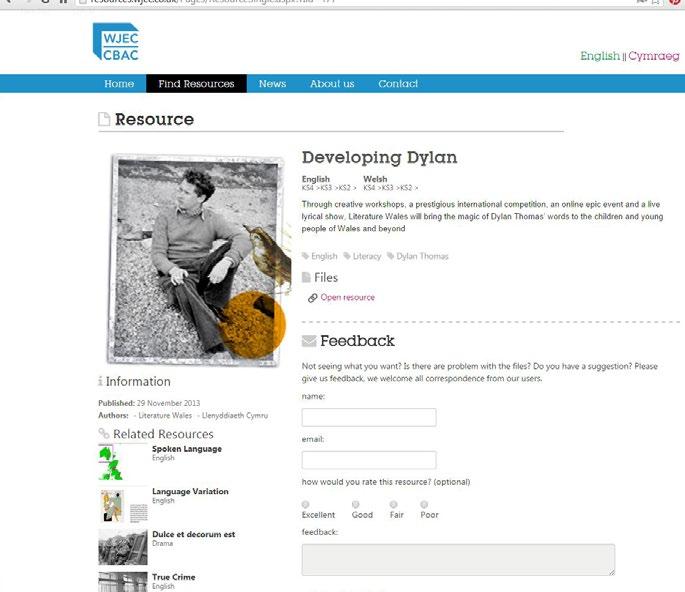
Task: Open the Contact page
Action: pyautogui.click(x=398, y=83)
